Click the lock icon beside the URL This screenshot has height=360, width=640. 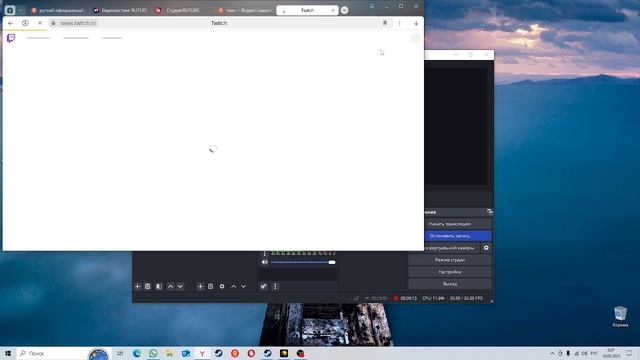click(53, 23)
